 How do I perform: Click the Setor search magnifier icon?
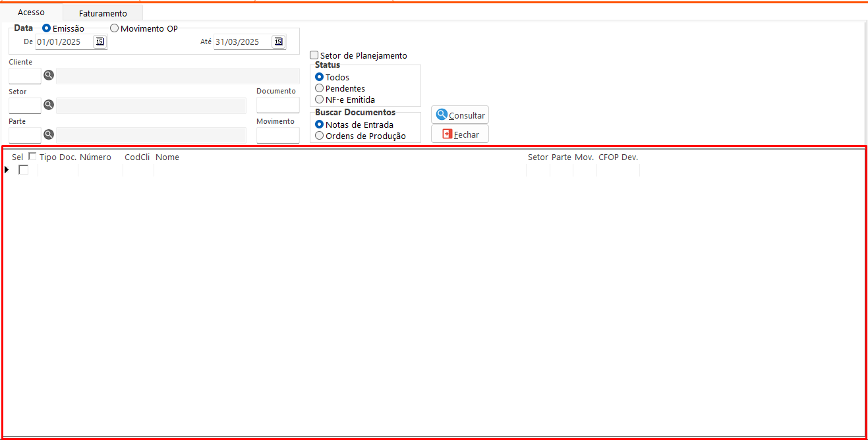pos(49,105)
